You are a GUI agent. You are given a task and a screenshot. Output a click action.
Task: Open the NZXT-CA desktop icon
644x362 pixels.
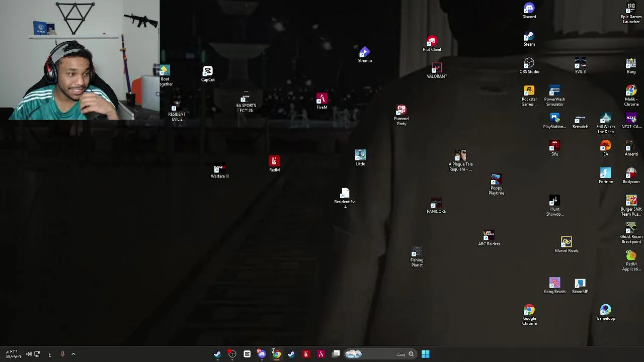pos(631,121)
